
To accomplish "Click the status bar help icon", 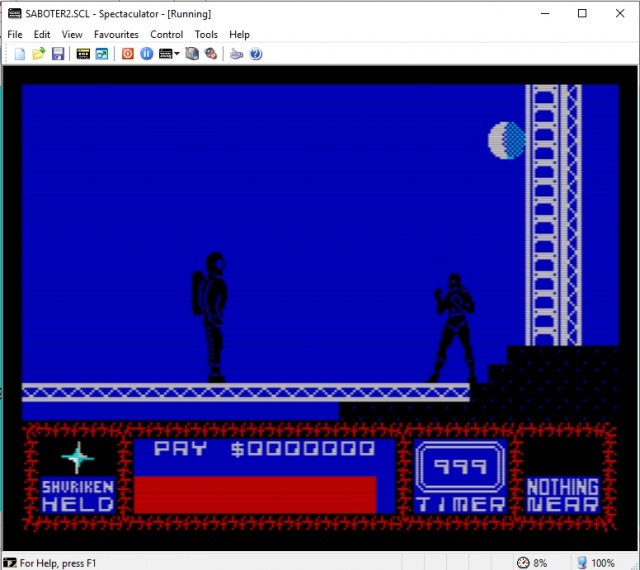I will [x=10, y=563].
